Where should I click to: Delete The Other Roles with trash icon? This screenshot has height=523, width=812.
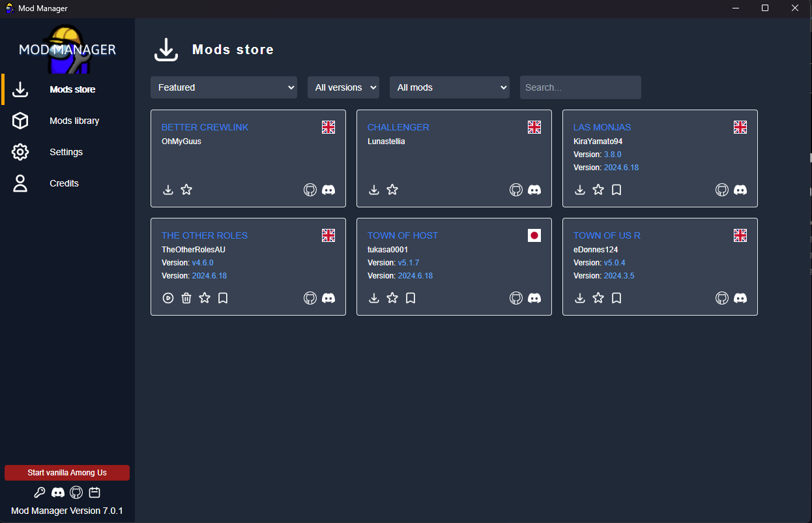tap(186, 298)
